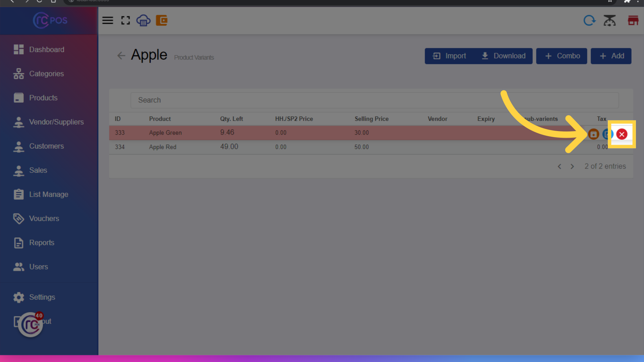Screen dimensions: 644x362
Task: Open List Manage in the sidebar
Action: click(49, 194)
